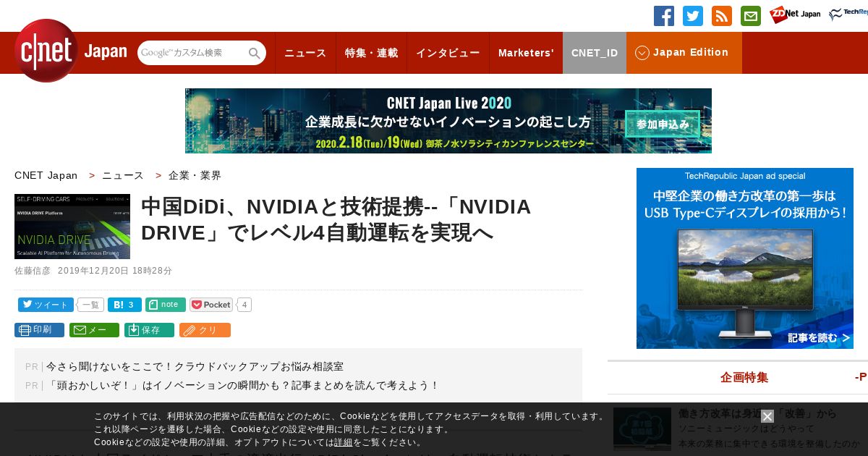Go to 企業・業界 breadcrumb link

(195, 175)
